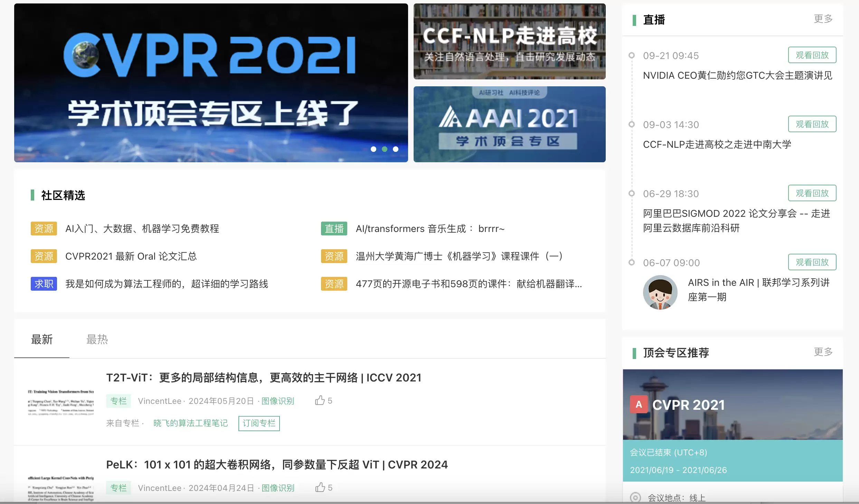
Task: Open 阿里巴巴SIGMOD 2022 论文分享会 livestream
Action: coord(736,221)
